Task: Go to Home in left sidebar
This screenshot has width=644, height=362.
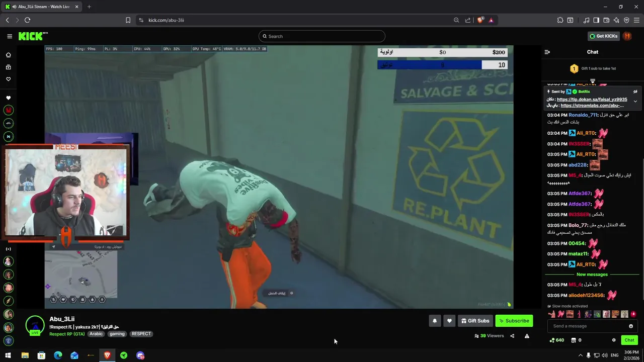Action: [8, 55]
